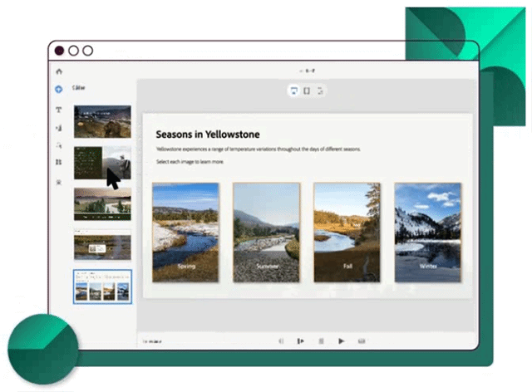Select the fifth slide with four season images
This screenshot has height=392, width=532.
click(102, 287)
